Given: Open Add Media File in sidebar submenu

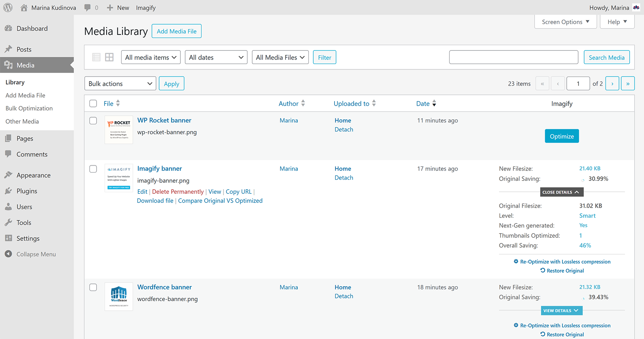Looking at the screenshot, I should tap(25, 95).
